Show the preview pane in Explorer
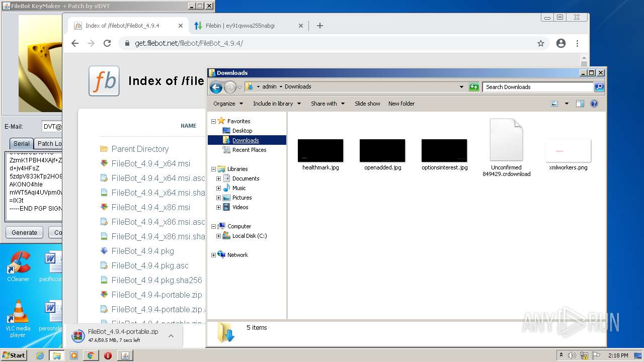Image resolution: width=644 pixels, height=362 pixels. coord(580,104)
